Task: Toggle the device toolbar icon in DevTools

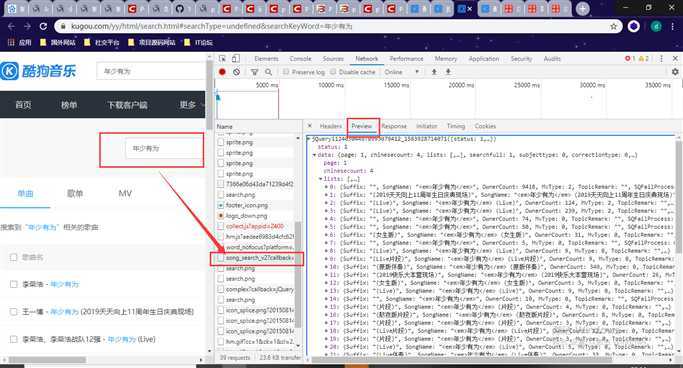Action: coord(236,58)
